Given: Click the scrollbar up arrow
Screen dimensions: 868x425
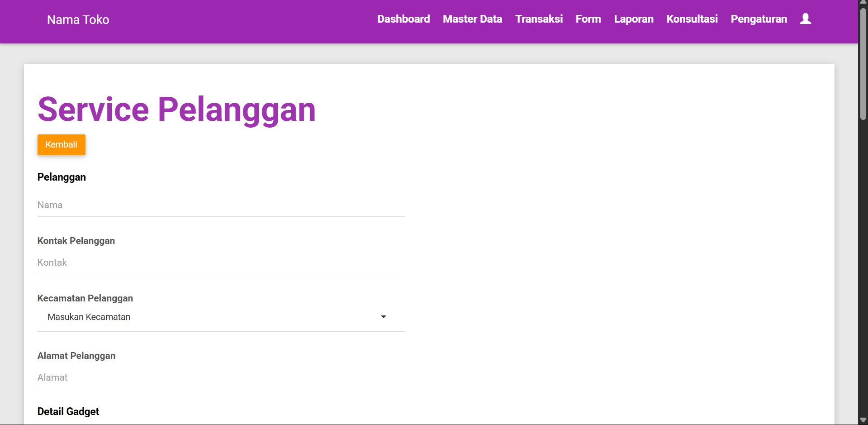Looking at the screenshot, I should click(x=863, y=3).
